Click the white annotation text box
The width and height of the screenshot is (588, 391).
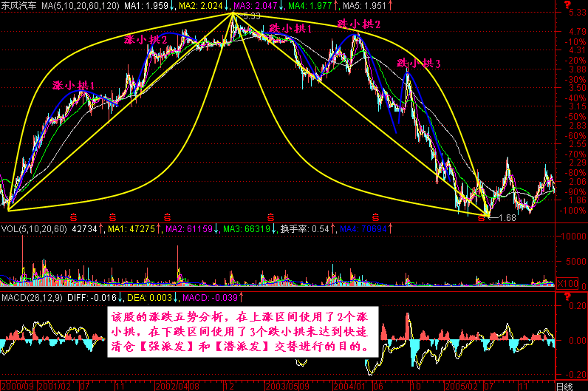[x=244, y=330]
